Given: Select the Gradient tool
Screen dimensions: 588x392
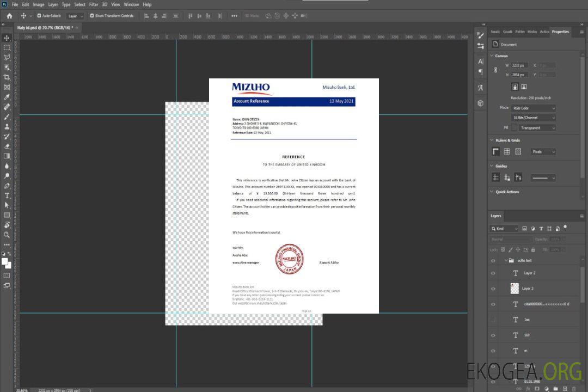Looking at the screenshot, I should pyautogui.click(x=7, y=156).
